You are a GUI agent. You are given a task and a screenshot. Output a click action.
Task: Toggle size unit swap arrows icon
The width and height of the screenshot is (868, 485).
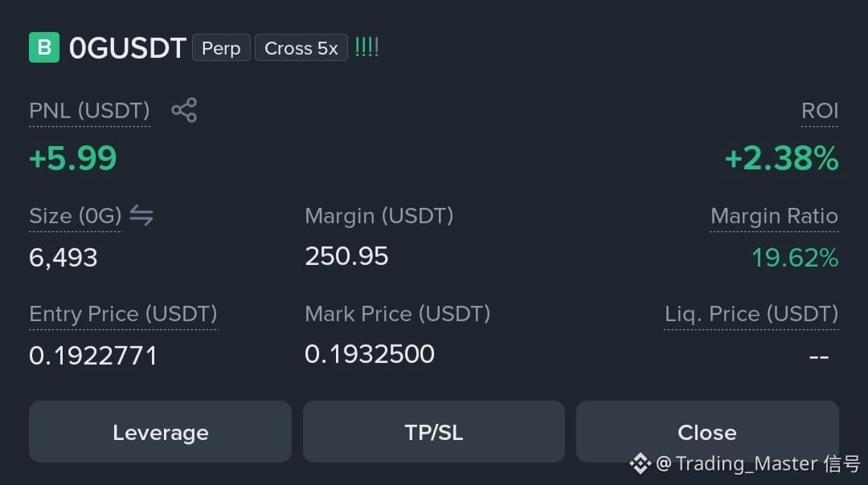[141, 215]
